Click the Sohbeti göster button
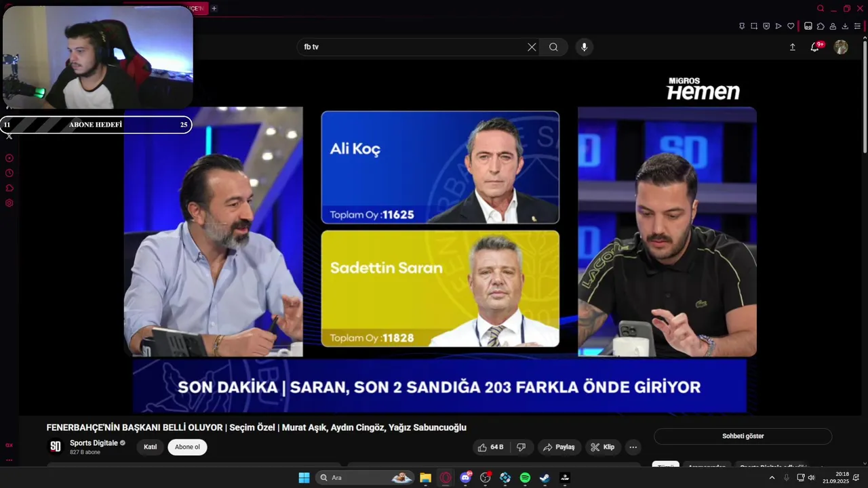 [x=743, y=436]
